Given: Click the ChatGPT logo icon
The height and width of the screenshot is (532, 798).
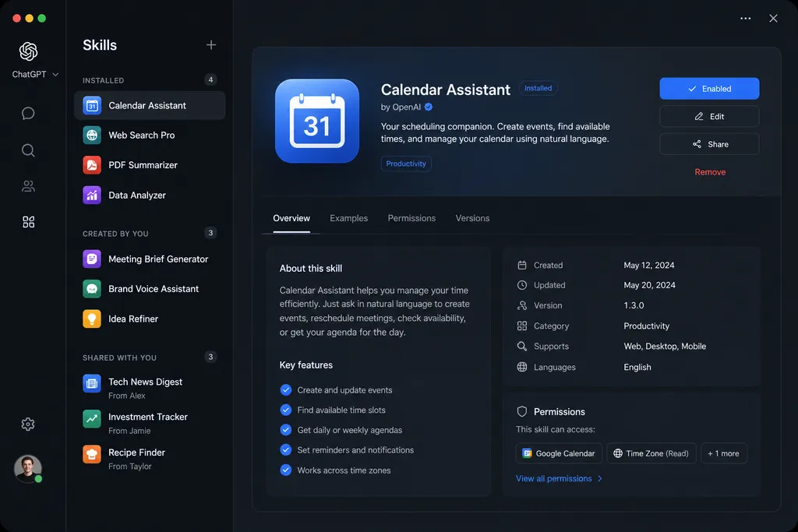Looking at the screenshot, I should tap(29, 51).
